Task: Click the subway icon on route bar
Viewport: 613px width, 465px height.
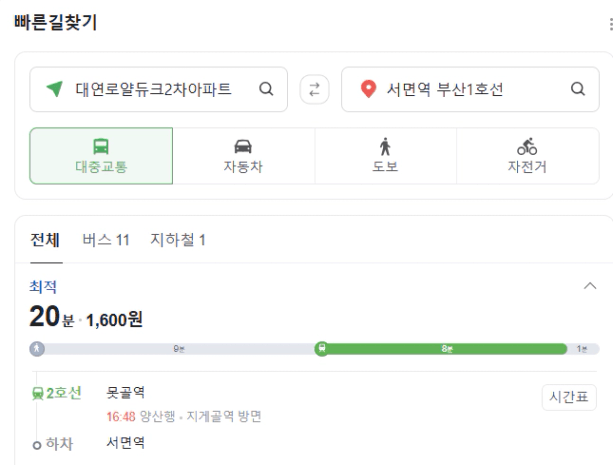Action: [322, 348]
